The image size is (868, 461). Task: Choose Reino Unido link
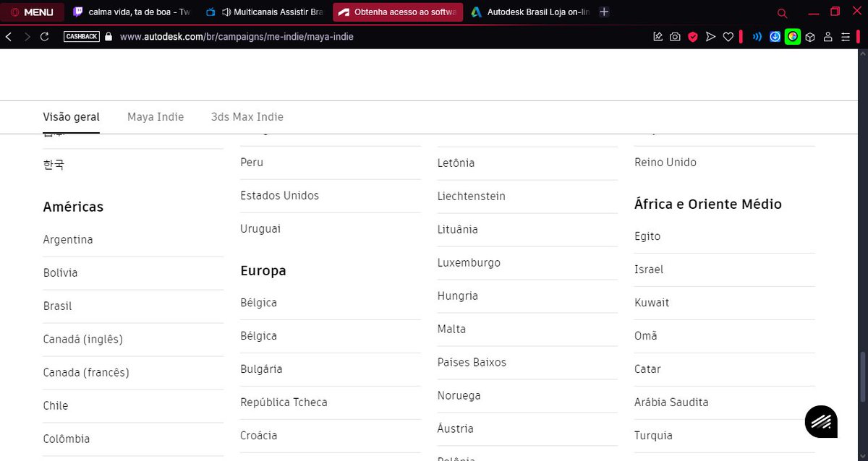(x=665, y=163)
